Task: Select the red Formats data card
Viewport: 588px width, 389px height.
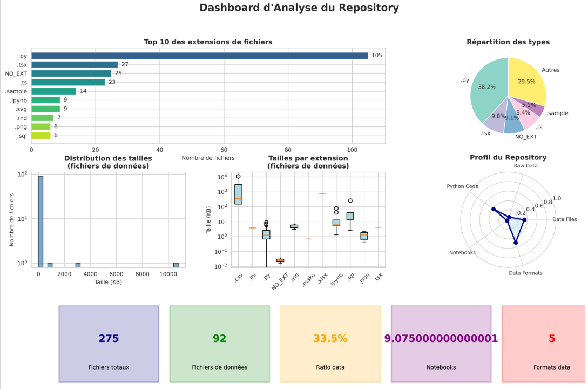Action: pyautogui.click(x=544, y=344)
